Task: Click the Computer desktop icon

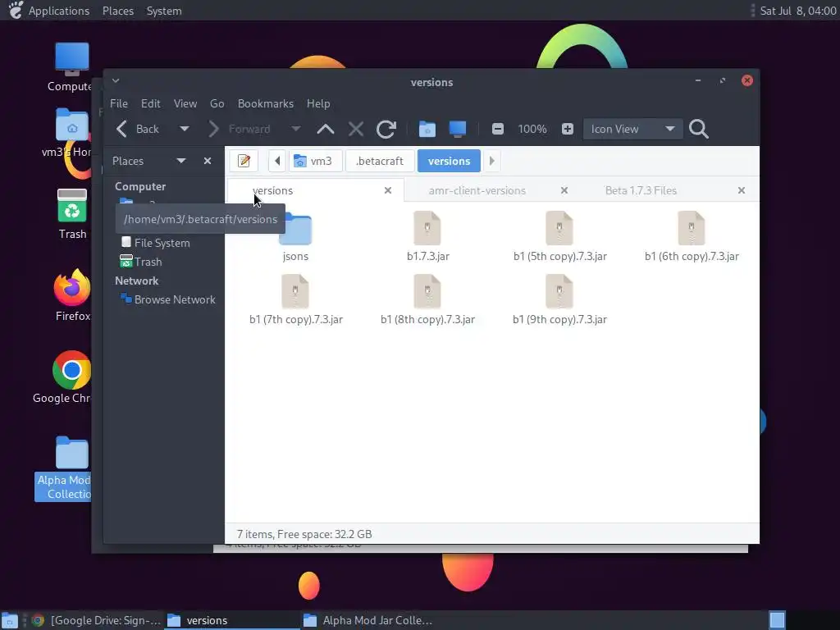Action: point(71,66)
